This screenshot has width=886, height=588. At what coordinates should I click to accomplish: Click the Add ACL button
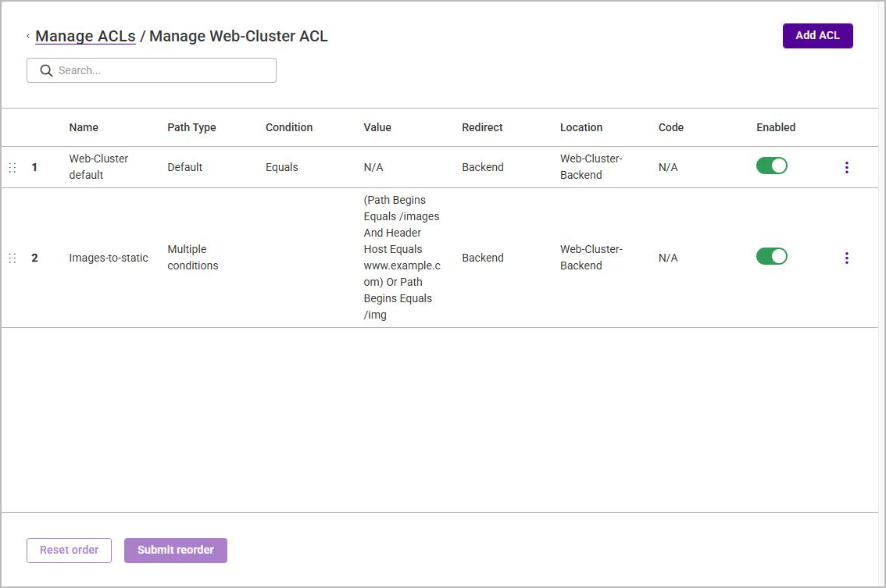point(817,36)
